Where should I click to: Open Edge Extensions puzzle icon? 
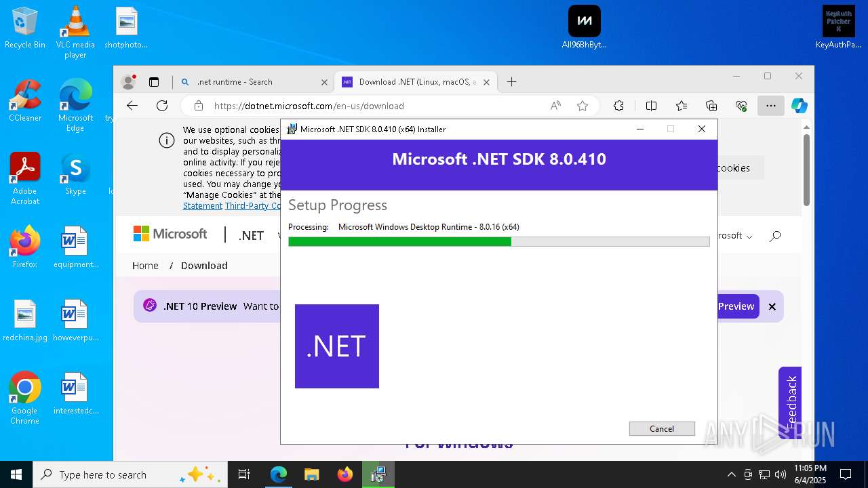(618, 106)
